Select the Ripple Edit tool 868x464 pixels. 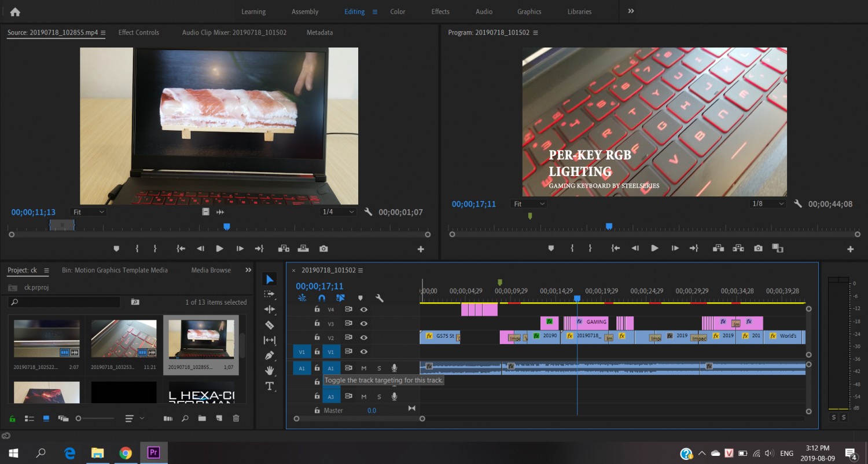click(269, 309)
